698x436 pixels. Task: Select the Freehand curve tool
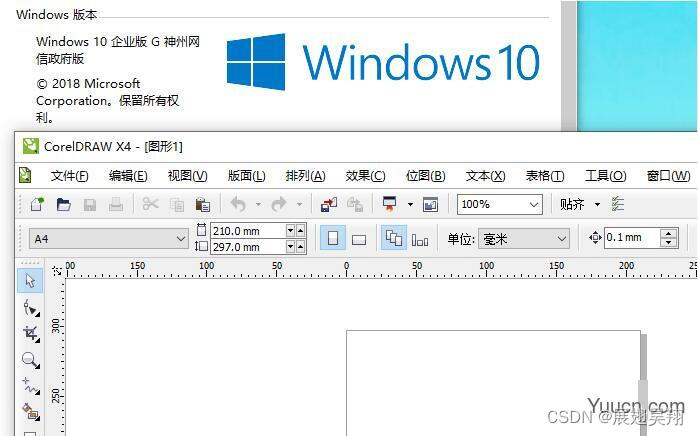click(x=31, y=386)
